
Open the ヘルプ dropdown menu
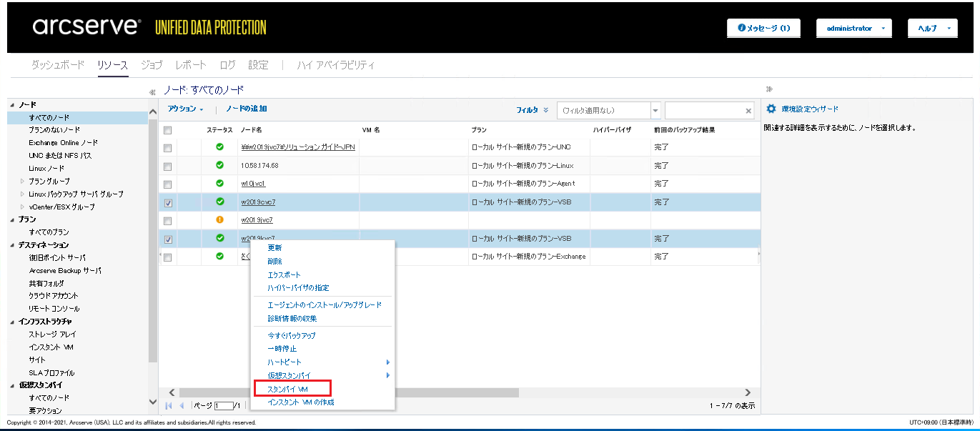pos(932,28)
